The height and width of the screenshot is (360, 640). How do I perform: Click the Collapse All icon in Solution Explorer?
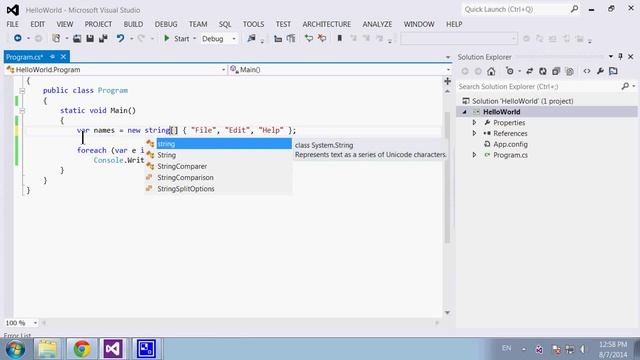556,71
